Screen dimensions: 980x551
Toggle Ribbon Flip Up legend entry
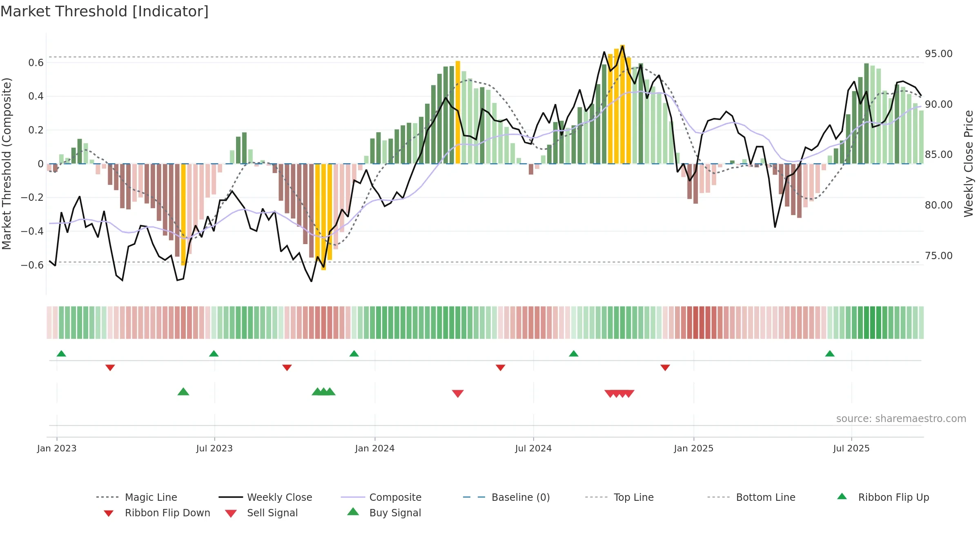(x=883, y=497)
